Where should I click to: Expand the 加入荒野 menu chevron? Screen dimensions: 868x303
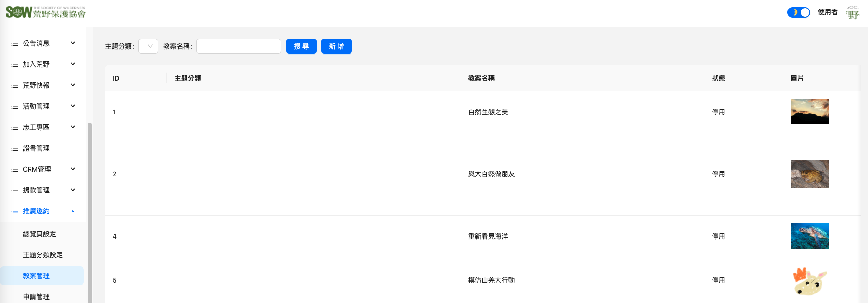coord(73,64)
